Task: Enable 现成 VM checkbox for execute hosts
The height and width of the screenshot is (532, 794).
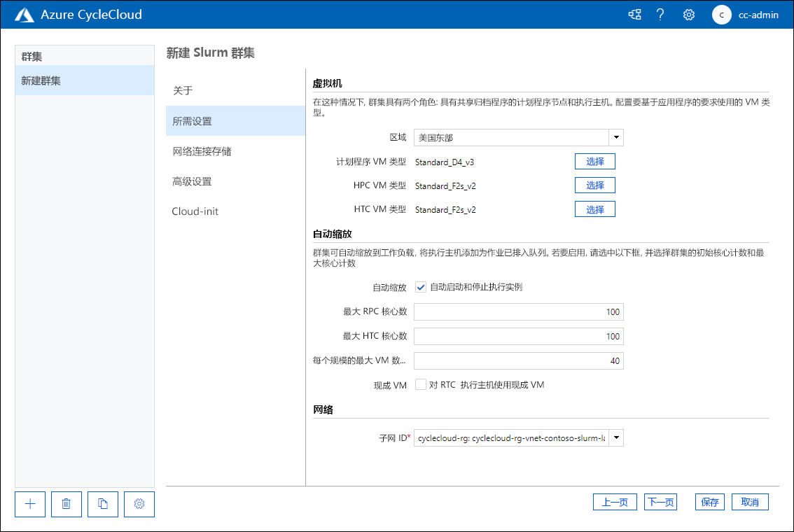Action: (x=420, y=385)
